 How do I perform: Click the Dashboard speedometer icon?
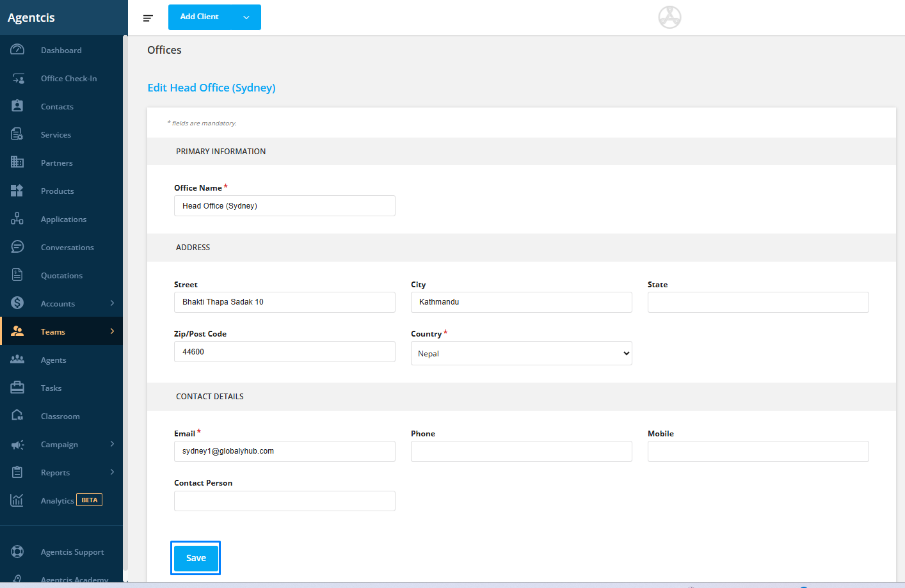coord(17,50)
